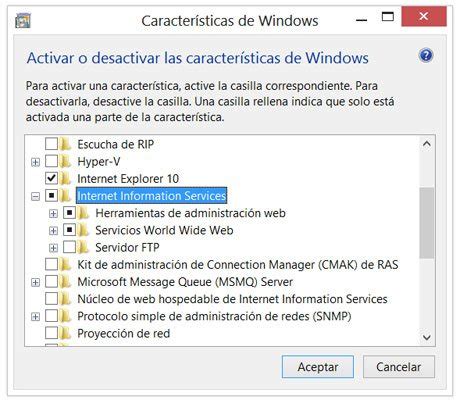Click the Windows Features title bar icon

(x=23, y=21)
